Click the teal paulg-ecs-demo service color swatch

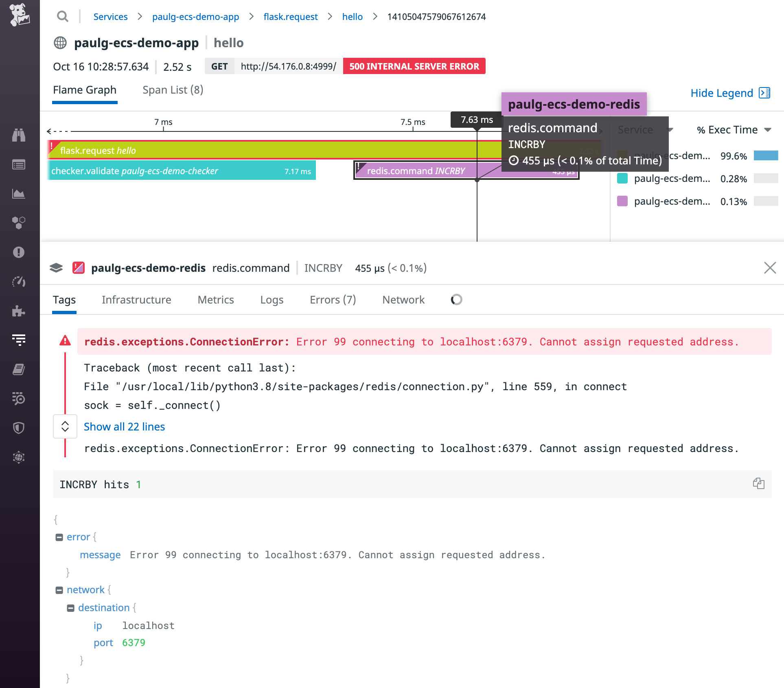tap(622, 179)
